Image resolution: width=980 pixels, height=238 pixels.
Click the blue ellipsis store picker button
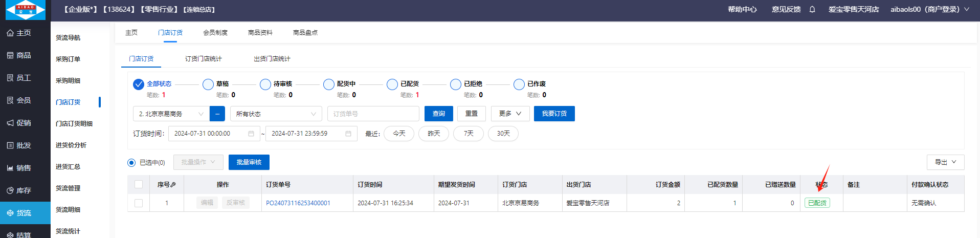217,114
